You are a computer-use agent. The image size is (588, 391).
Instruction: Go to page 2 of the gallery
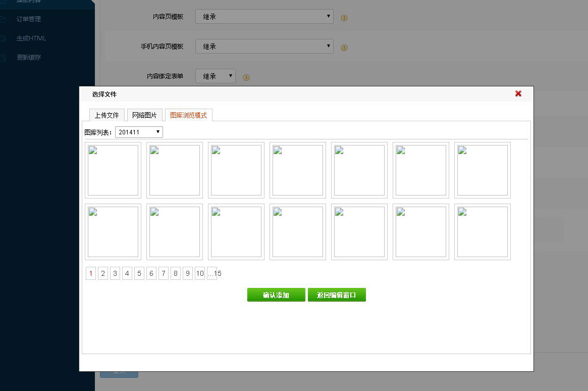tap(103, 273)
